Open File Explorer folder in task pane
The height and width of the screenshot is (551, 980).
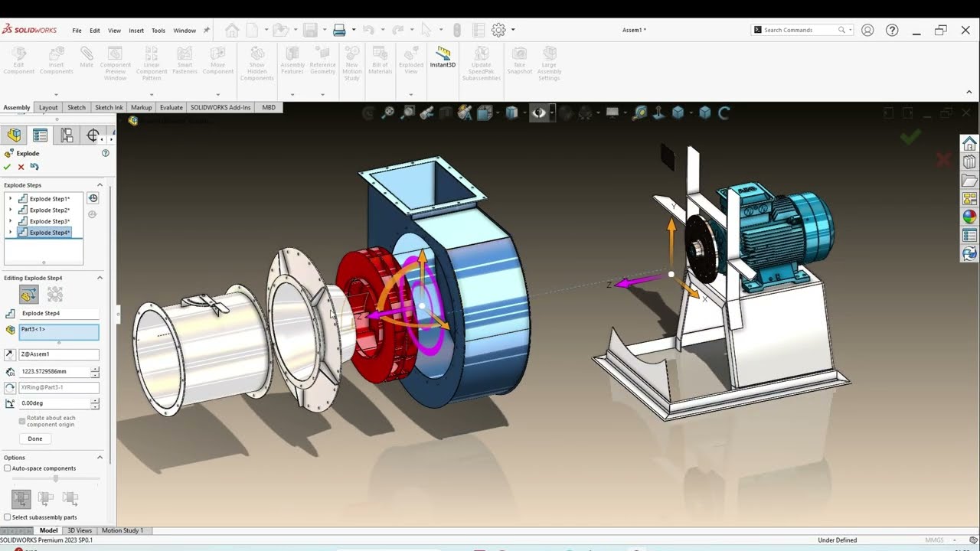click(x=969, y=181)
